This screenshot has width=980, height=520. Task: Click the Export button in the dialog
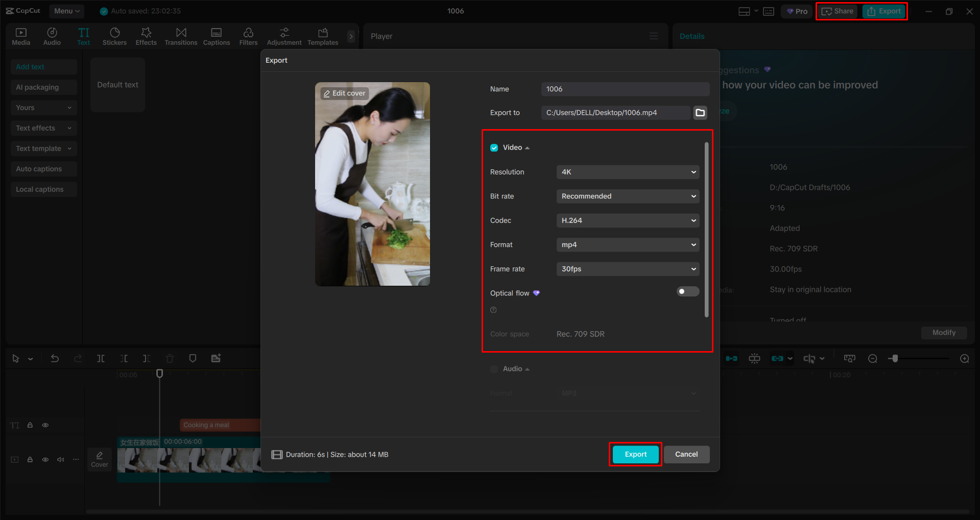click(635, 454)
